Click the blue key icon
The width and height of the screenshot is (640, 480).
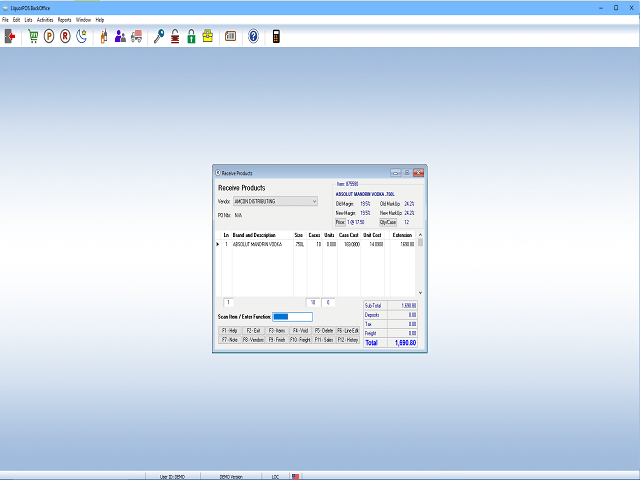(159, 37)
